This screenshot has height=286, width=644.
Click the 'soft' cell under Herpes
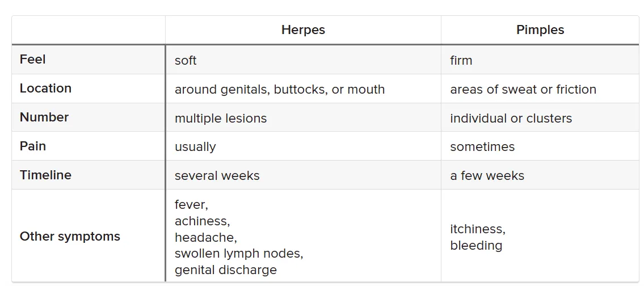tap(186, 60)
